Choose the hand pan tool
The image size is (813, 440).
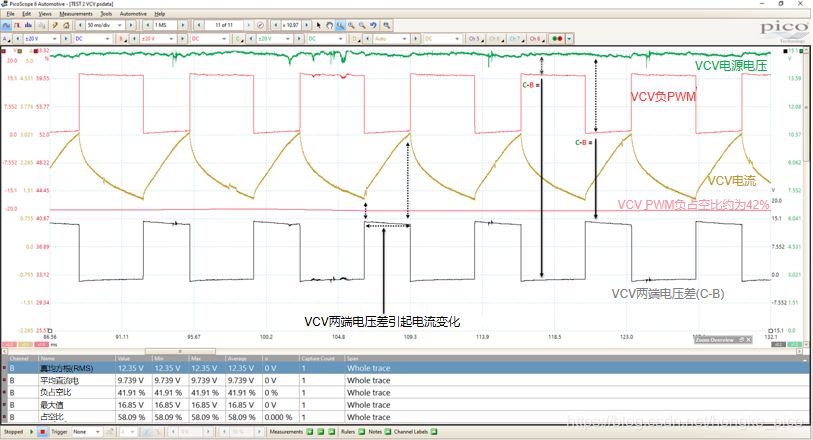coord(329,25)
